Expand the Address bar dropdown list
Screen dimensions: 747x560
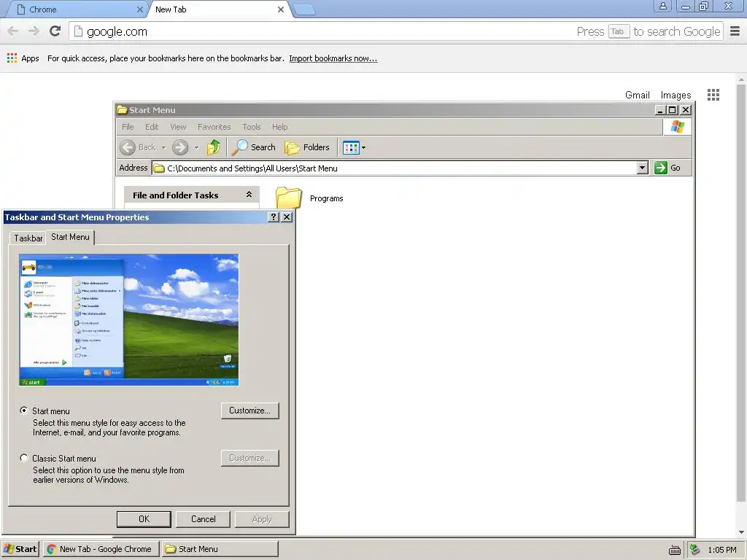(x=643, y=168)
